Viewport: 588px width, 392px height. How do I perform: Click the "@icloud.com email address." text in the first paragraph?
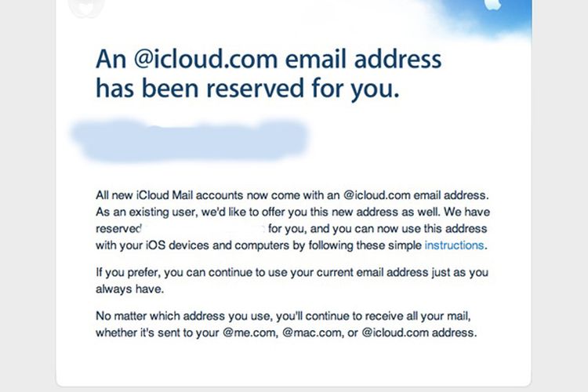[x=416, y=195]
